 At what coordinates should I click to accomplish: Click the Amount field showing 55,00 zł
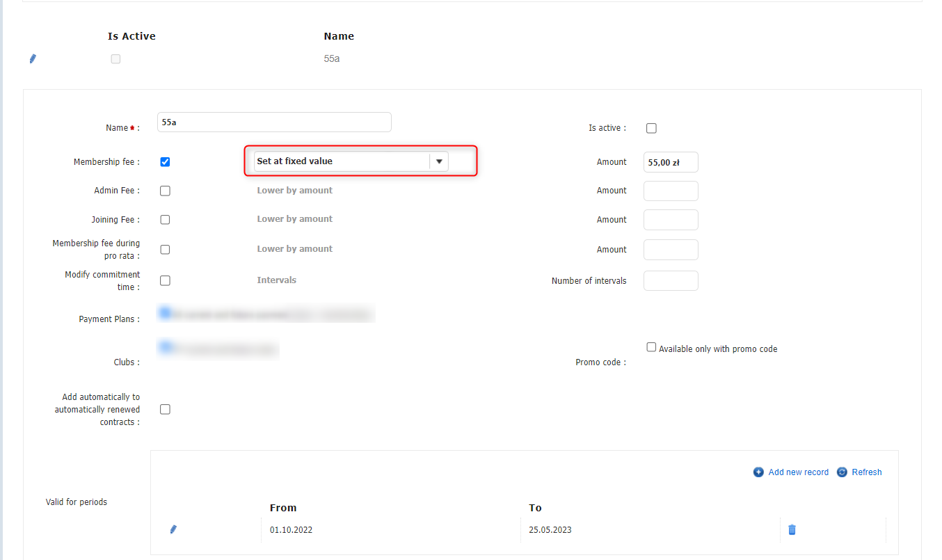671,163
